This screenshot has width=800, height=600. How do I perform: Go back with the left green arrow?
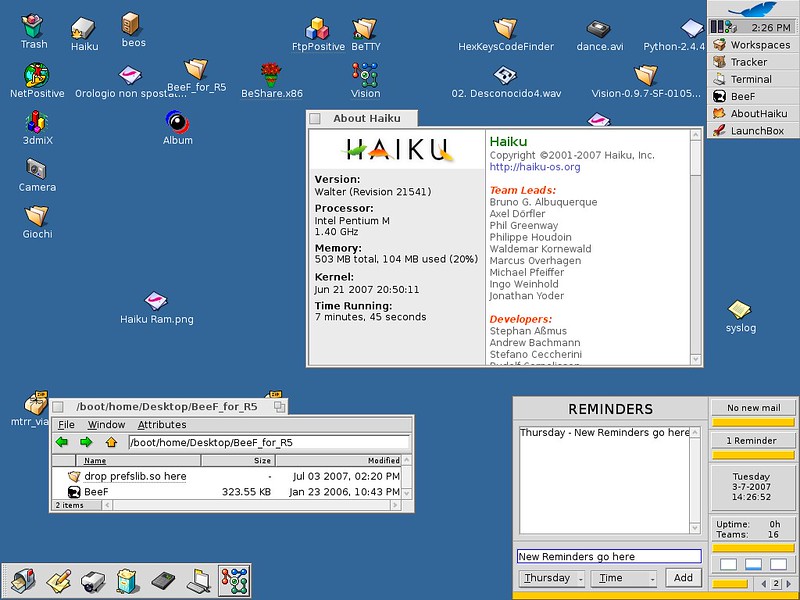[62, 442]
